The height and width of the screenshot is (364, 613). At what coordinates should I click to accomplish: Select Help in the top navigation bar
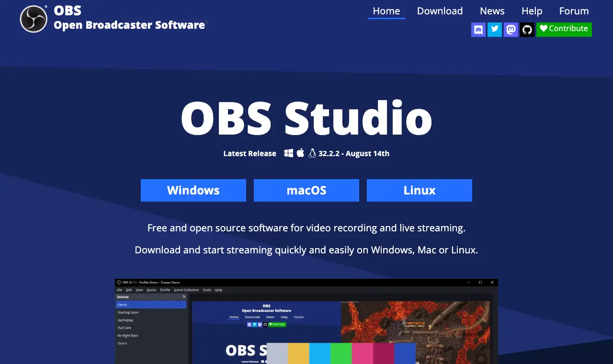tap(532, 11)
